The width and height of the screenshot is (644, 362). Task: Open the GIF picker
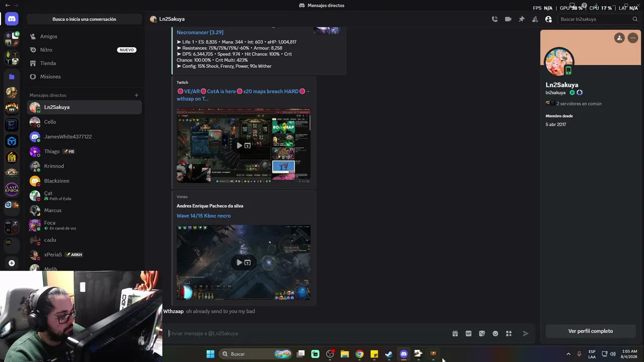point(468,333)
